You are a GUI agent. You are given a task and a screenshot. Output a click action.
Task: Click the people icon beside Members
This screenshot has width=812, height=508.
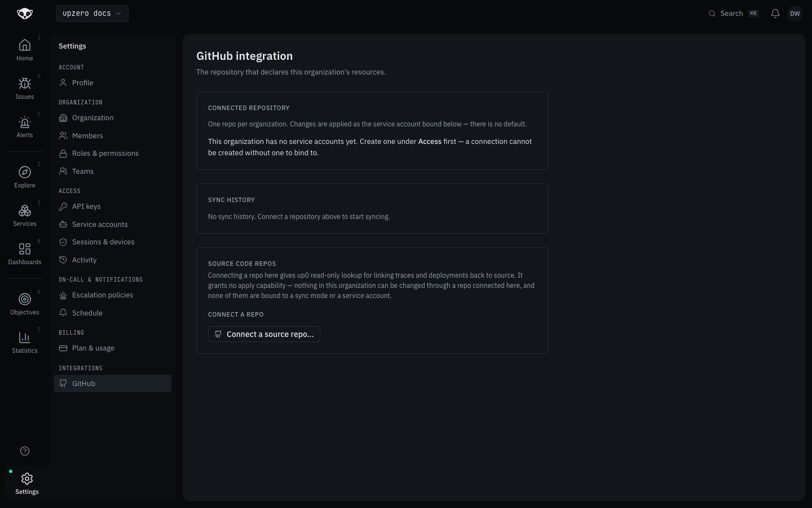pyautogui.click(x=63, y=135)
